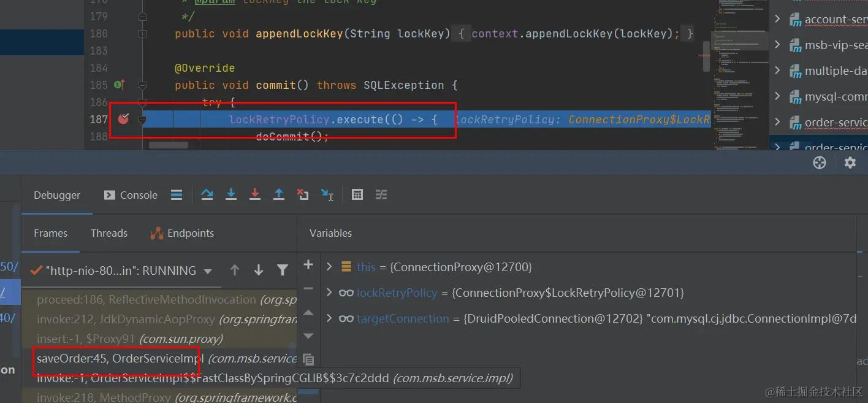Click the red Force Step Into icon

255,195
